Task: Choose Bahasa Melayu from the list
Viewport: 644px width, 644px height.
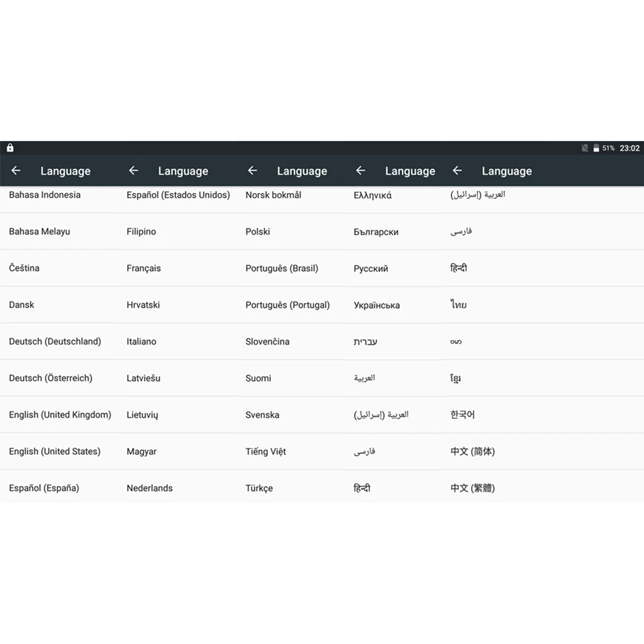Action: coord(40,231)
